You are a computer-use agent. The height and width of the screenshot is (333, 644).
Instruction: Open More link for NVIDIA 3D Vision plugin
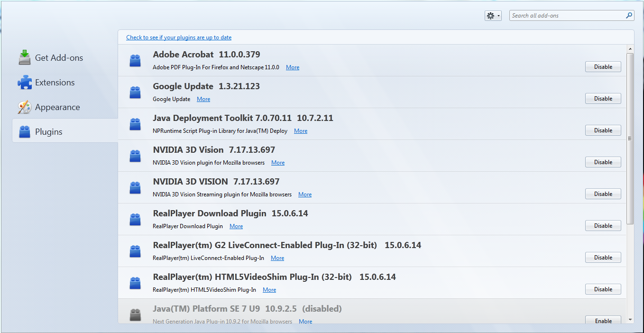[x=278, y=163]
